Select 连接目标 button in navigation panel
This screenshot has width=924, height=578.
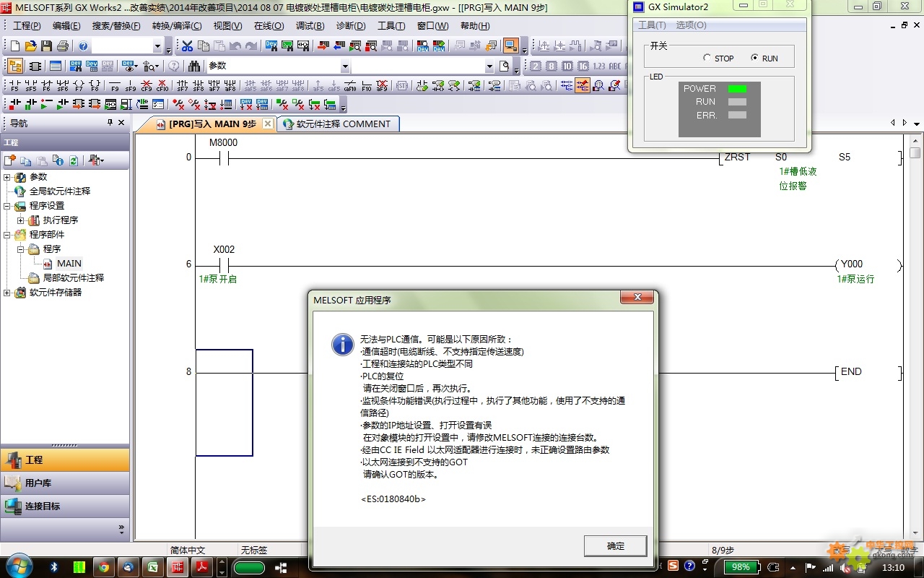click(x=65, y=506)
